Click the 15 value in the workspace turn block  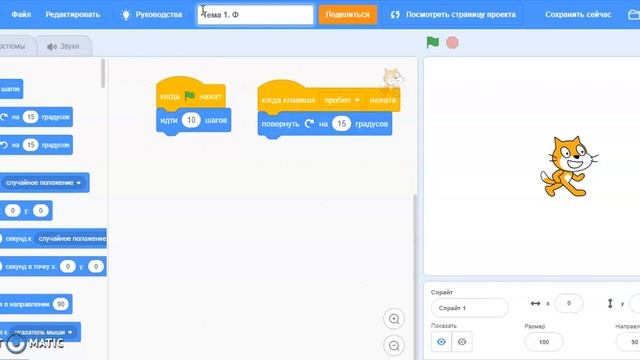pyautogui.click(x=342, y=124)
